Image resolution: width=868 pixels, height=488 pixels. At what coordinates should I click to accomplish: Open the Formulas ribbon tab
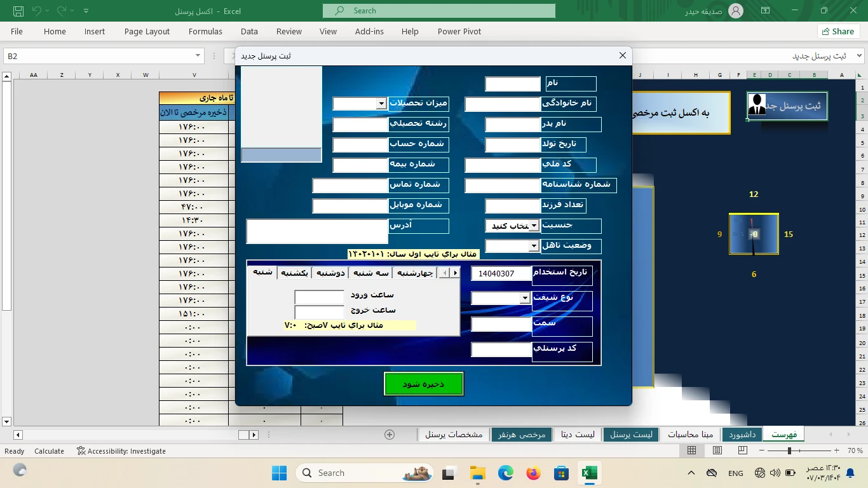(x=205, y=31)
